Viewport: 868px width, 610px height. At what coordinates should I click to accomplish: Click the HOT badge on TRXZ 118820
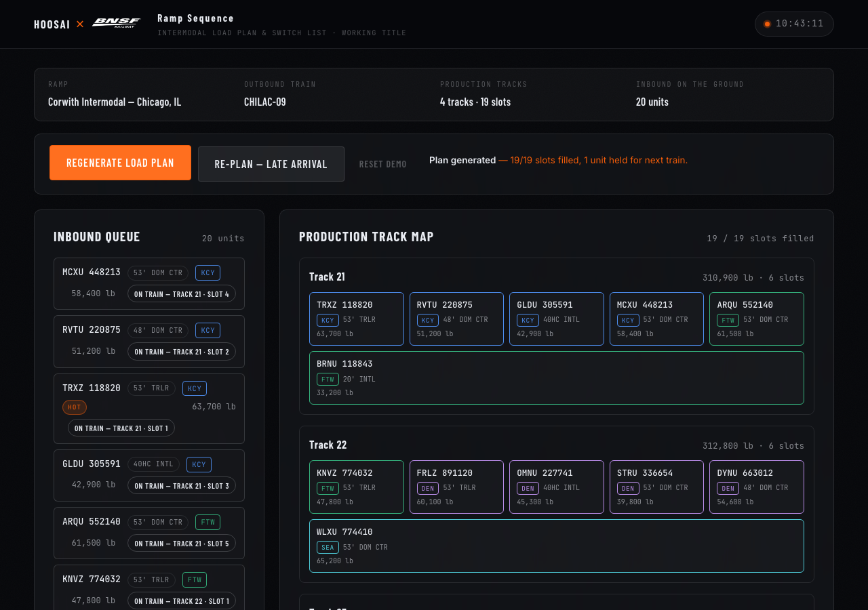75,407
